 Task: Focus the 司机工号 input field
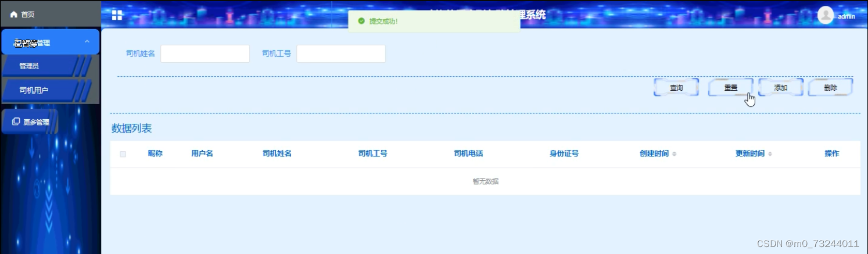point(341,53)
